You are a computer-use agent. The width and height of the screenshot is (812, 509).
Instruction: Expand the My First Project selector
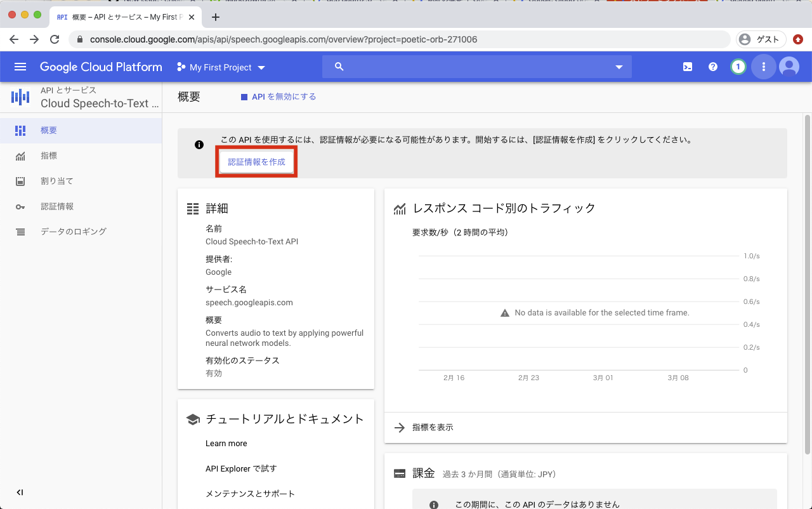tap(220, 67)
